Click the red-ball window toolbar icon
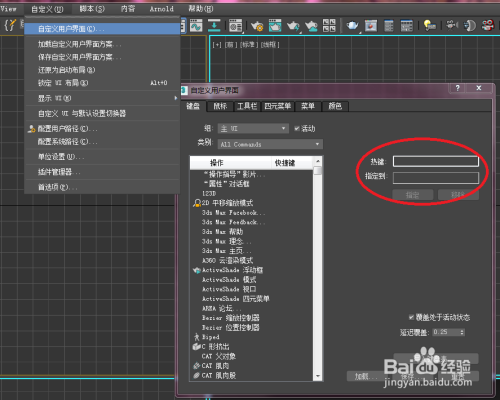The width and height of the screenshot is (500, 400). 371,26
